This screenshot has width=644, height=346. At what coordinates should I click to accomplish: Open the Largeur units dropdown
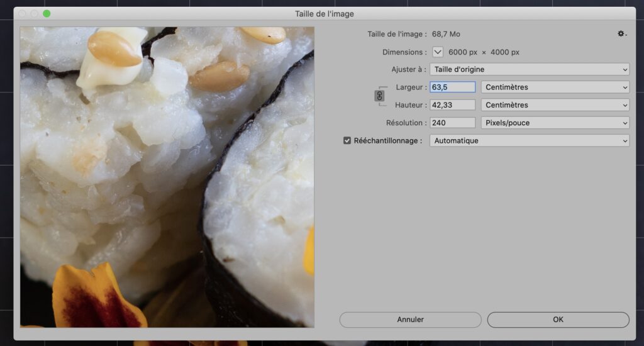[555, 87]
